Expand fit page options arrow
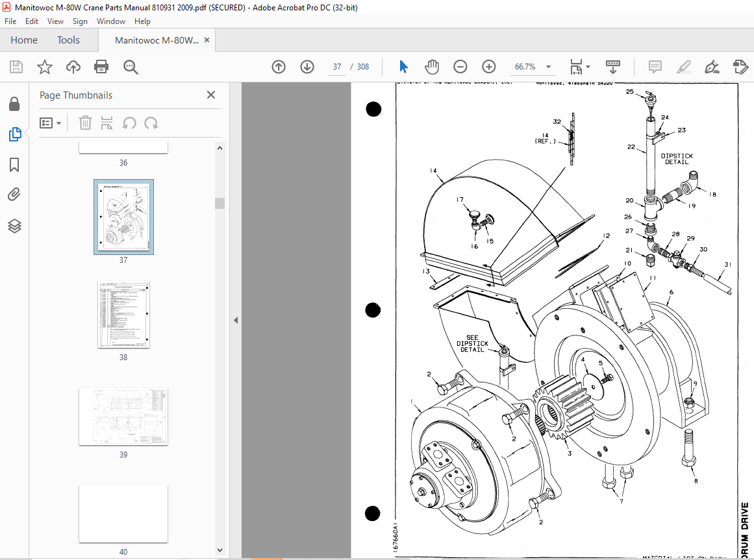 (x=588, y=67)
